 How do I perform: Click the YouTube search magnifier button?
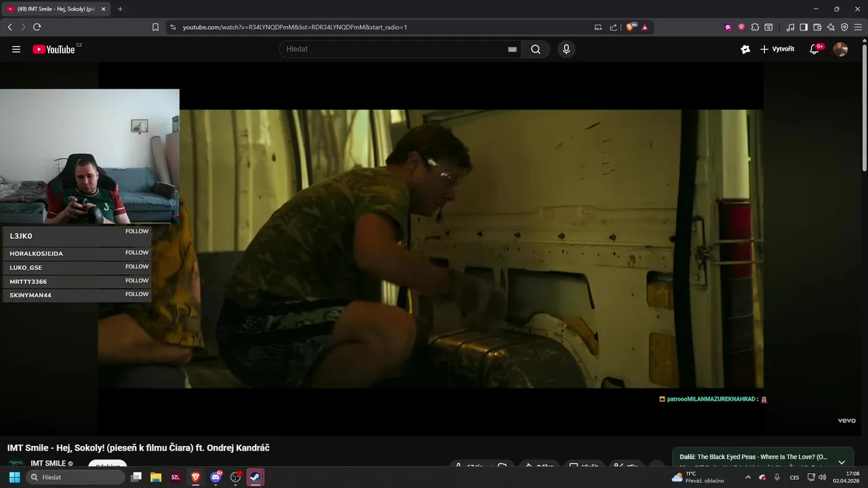[x=536, y=49]
